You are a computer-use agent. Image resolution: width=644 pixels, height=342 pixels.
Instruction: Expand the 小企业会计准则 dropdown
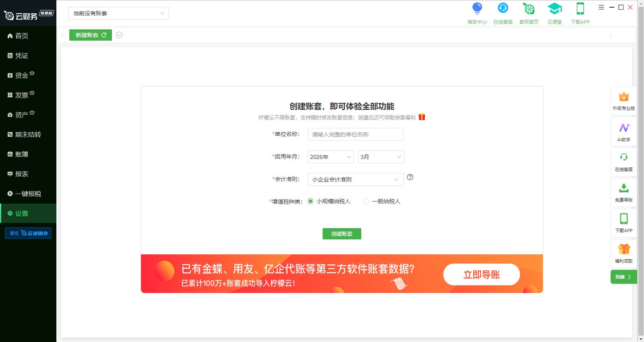355,179
